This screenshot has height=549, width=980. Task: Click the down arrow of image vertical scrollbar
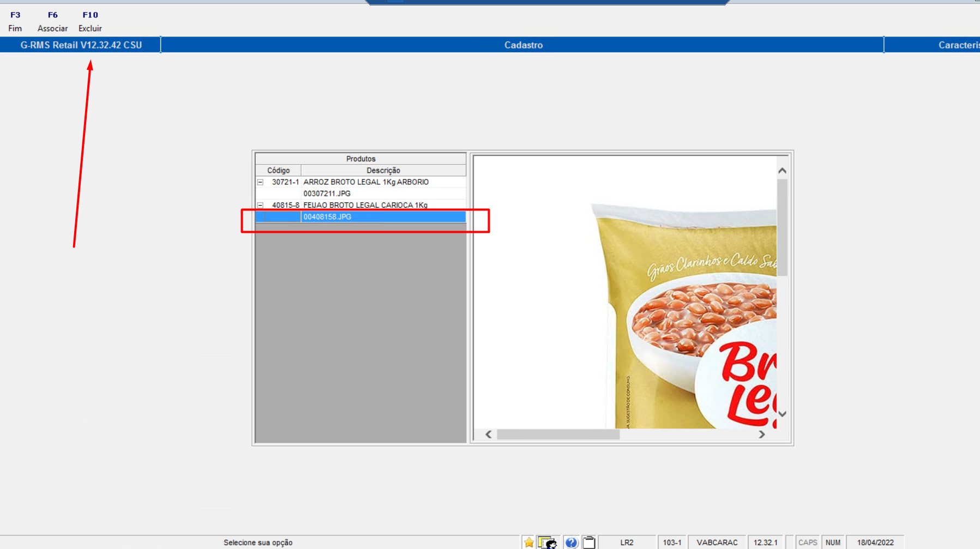[x=782, y=414]
